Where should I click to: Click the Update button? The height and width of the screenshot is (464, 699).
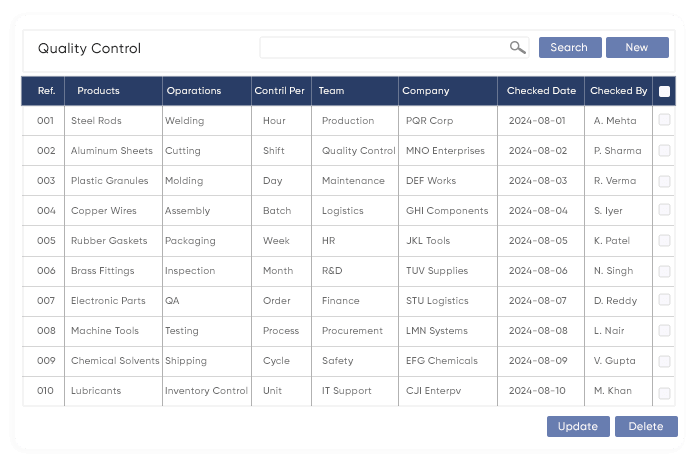(x=577, y=426)
